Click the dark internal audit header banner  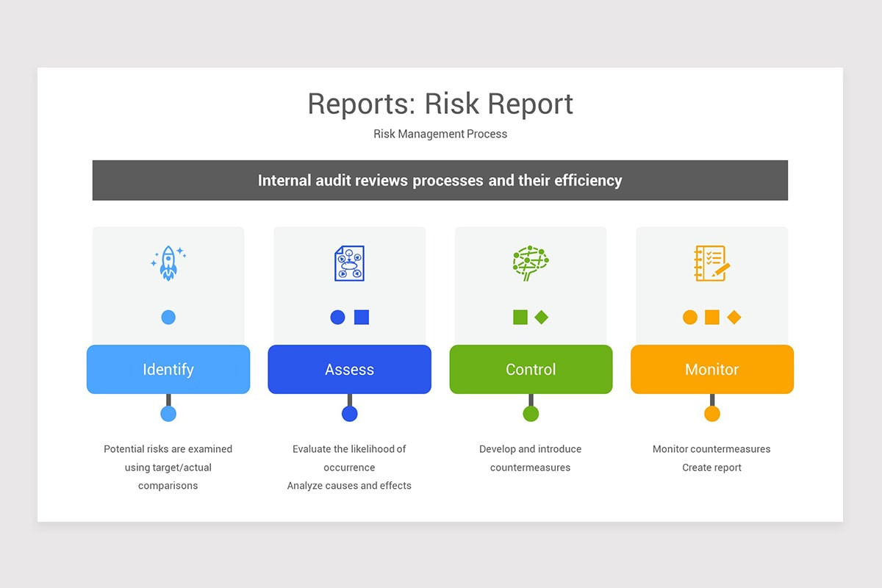point(440,179)
